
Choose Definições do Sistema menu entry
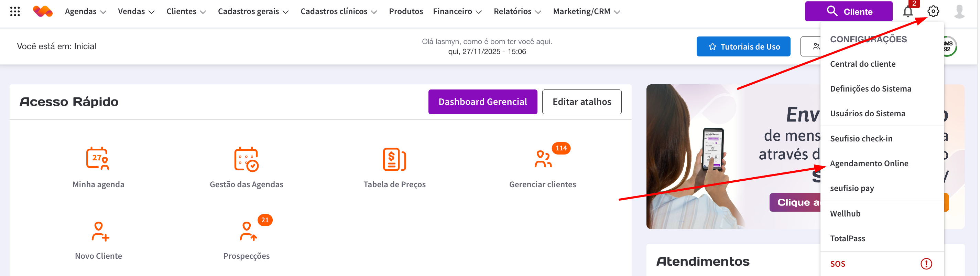[870, 89]
